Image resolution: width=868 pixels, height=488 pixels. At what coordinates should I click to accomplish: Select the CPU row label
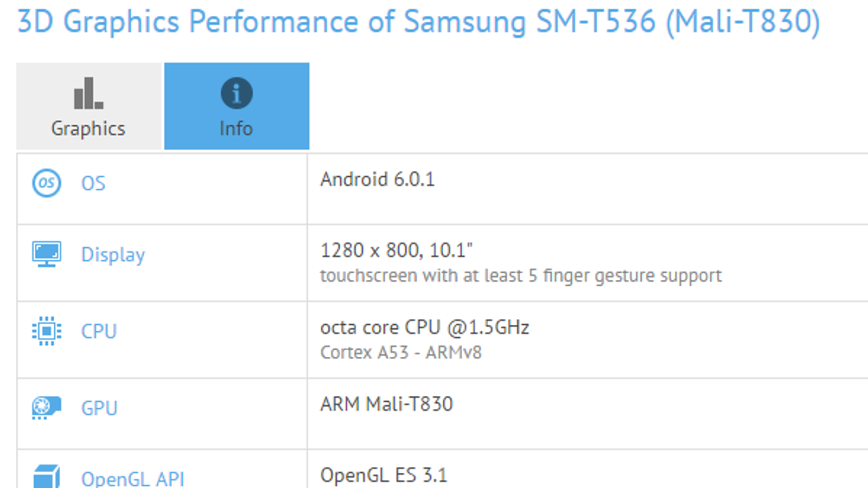[x=99, y=331]
